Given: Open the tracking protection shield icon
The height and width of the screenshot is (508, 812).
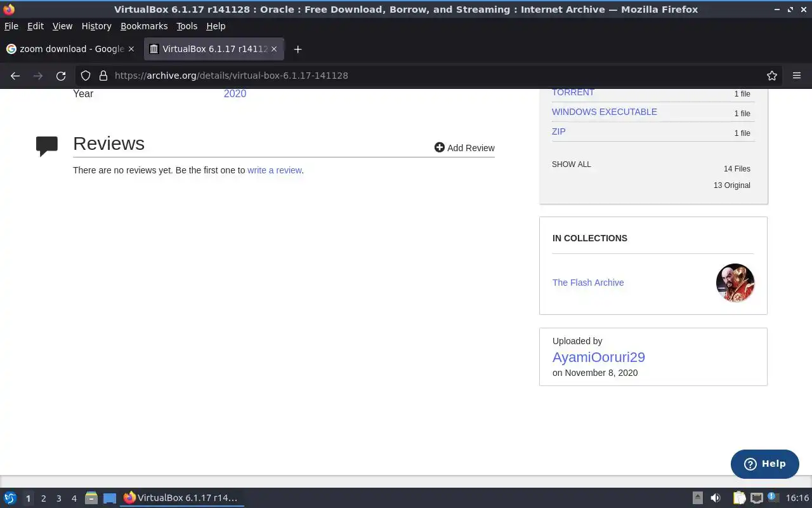Looking at the screenshot, I should pyautogui.click(x=86, y=76).
